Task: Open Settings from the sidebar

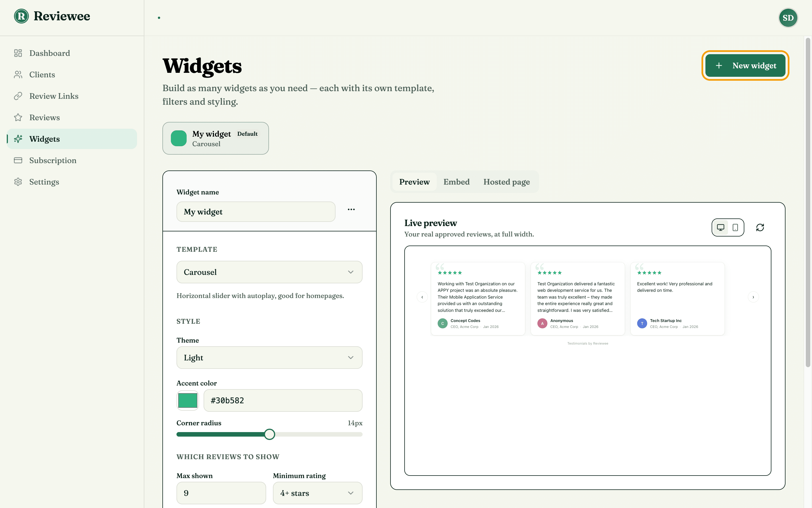Action: tap(72, 182)
